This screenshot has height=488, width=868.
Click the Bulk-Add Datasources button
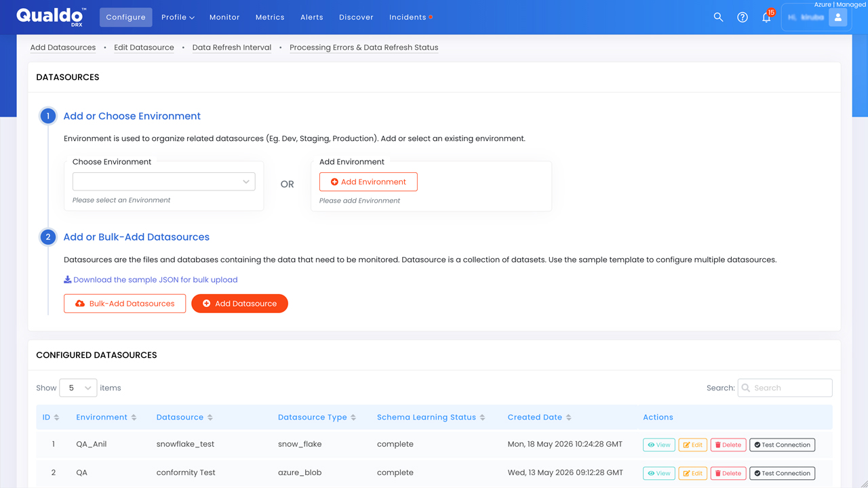125,304
